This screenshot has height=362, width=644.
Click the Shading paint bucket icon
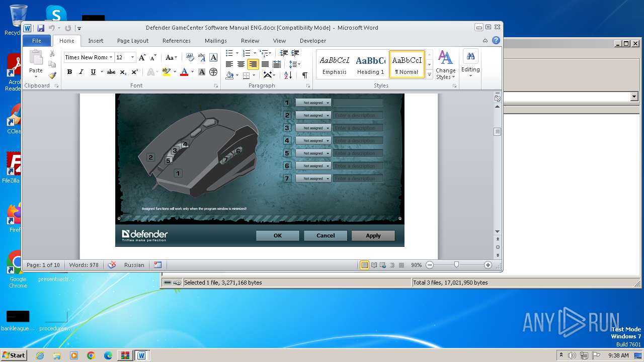click(229, 75)
